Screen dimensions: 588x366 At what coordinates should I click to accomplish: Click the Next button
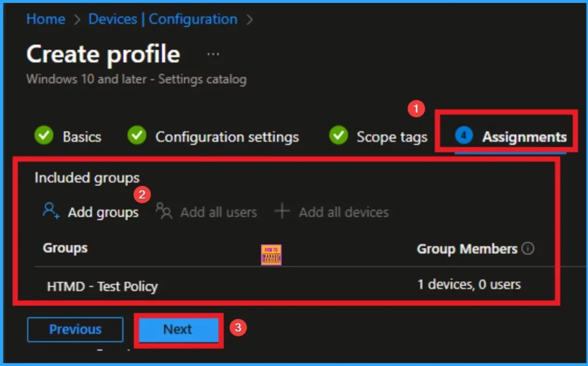click(x=177, y=329)
